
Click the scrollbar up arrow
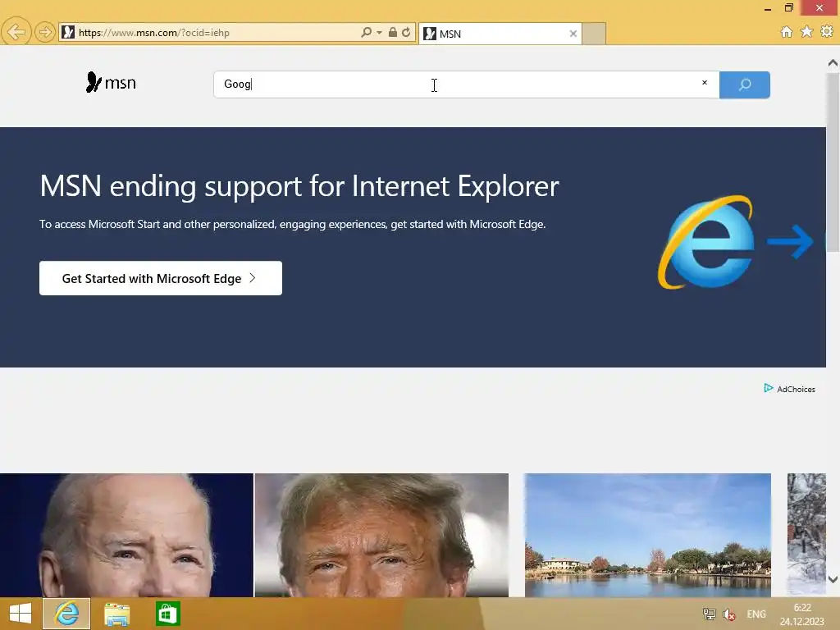pyautogui.click(x=833, y=62)
